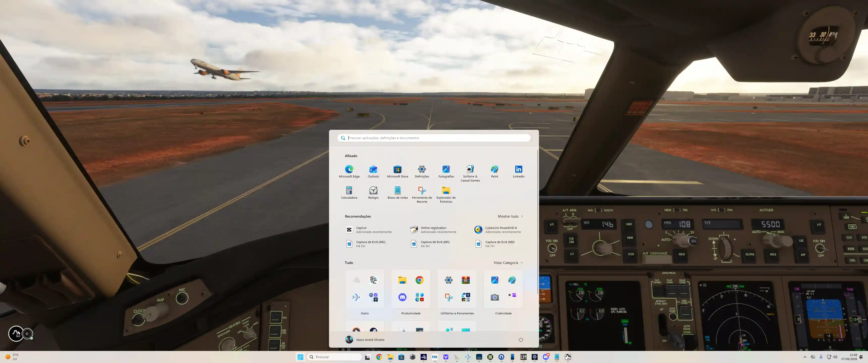Click the Start menu search field
Viewport: 868px width, 363px height.
[434, 138]
